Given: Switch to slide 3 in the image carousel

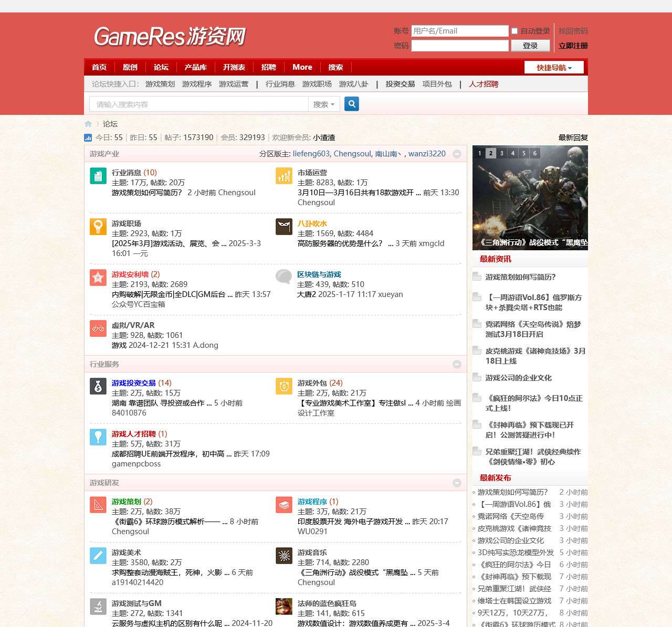Looking at the screenshot, I should tap(502, 153).
